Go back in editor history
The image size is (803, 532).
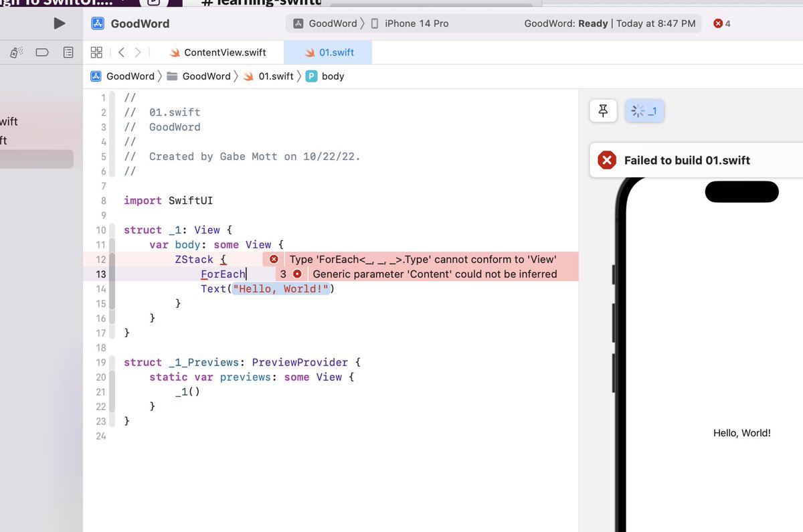tap(121, 52)
